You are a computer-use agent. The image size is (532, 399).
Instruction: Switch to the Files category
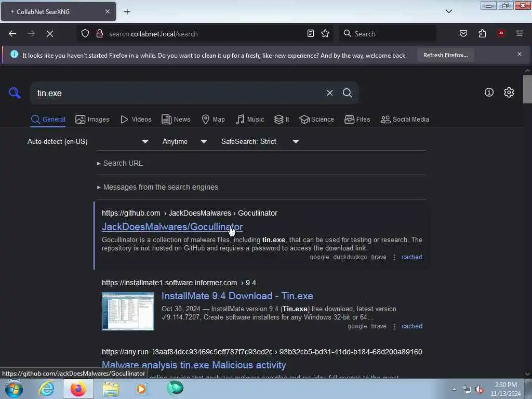coord(357,119)
